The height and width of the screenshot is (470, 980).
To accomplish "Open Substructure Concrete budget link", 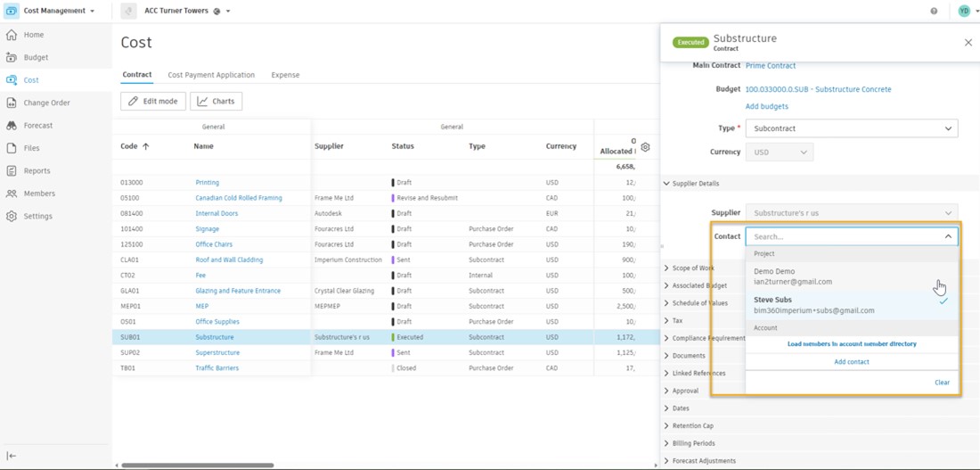I will coord(818,89).
